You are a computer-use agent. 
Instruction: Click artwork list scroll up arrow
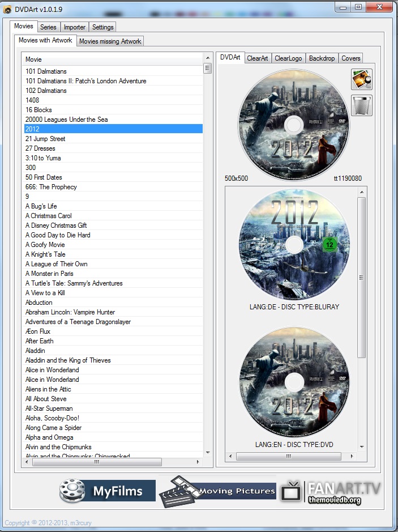362,193
